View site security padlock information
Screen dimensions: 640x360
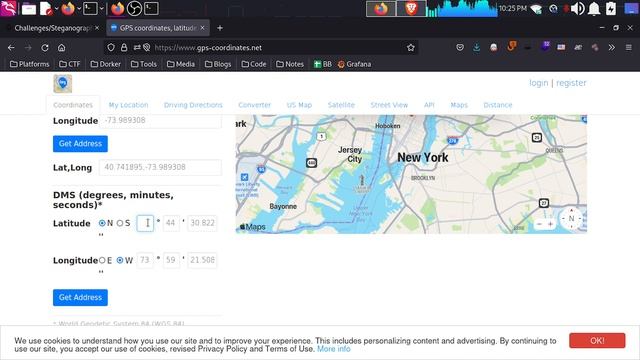(x=124, y=47)
